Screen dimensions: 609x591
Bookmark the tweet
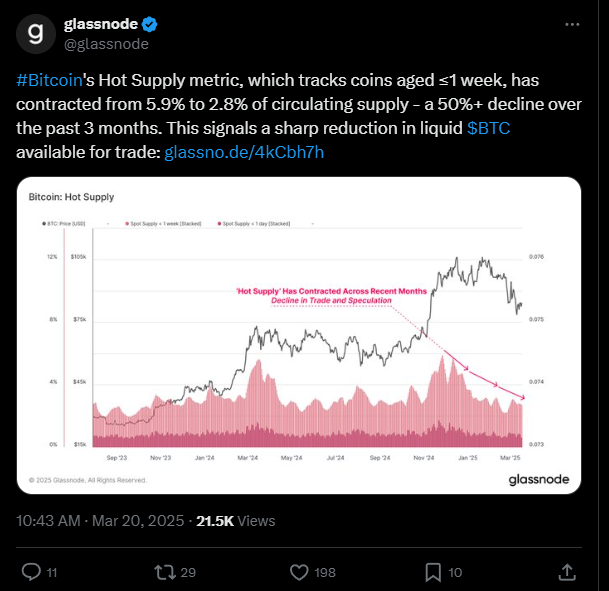pyautogui.click(x=433, y=572)
